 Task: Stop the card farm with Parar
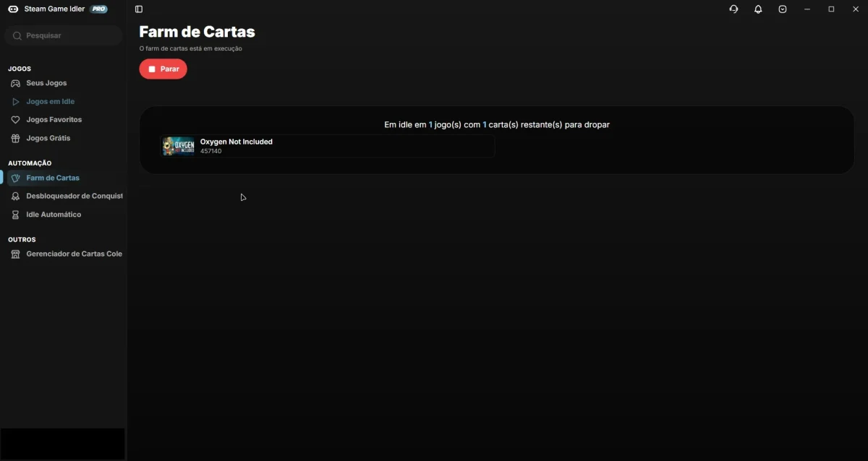point(163,69)
